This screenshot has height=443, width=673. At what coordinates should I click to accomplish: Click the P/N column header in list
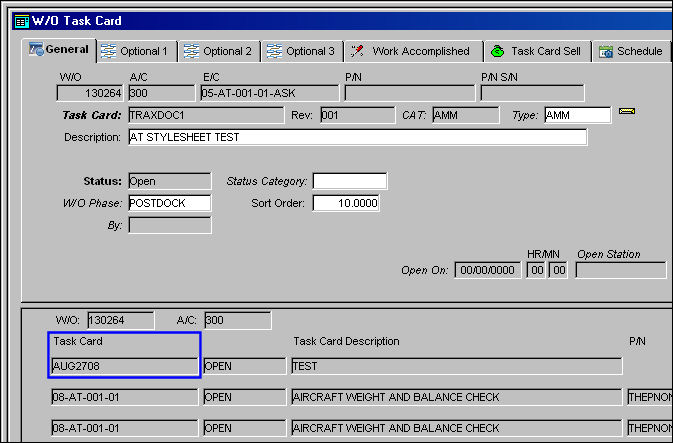[637, 341]
